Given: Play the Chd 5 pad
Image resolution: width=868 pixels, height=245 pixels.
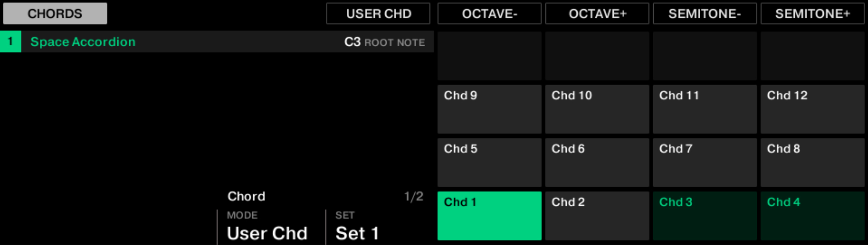Looking at the screenshot, I should click(x=489, y=162).
